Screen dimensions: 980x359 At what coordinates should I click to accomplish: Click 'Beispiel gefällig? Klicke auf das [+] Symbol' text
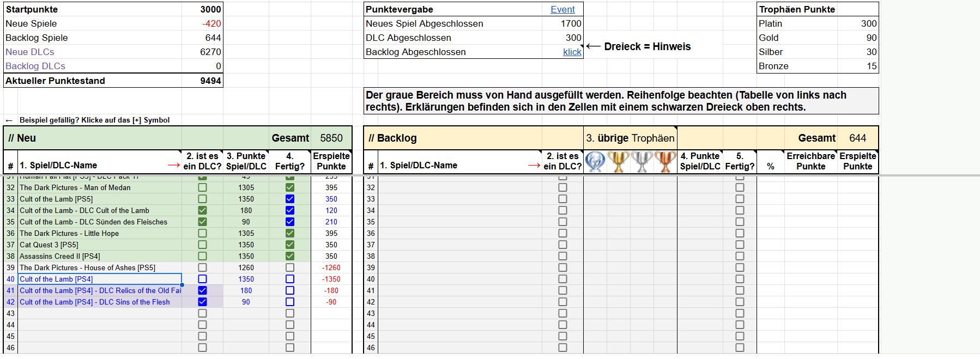(x=94, y=120)
